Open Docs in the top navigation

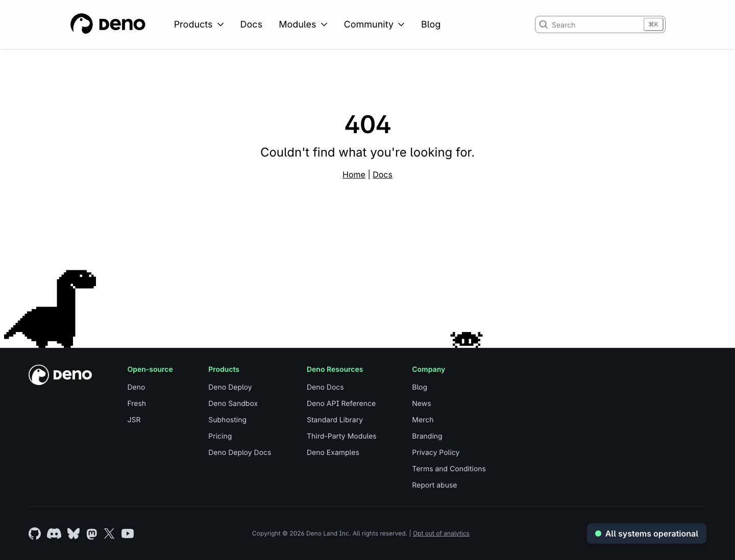pyautogui.click(x=251, y=24)
